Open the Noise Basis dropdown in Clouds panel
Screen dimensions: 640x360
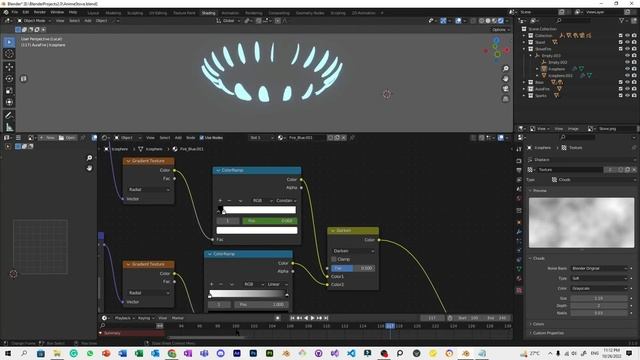tap(599, 269)
